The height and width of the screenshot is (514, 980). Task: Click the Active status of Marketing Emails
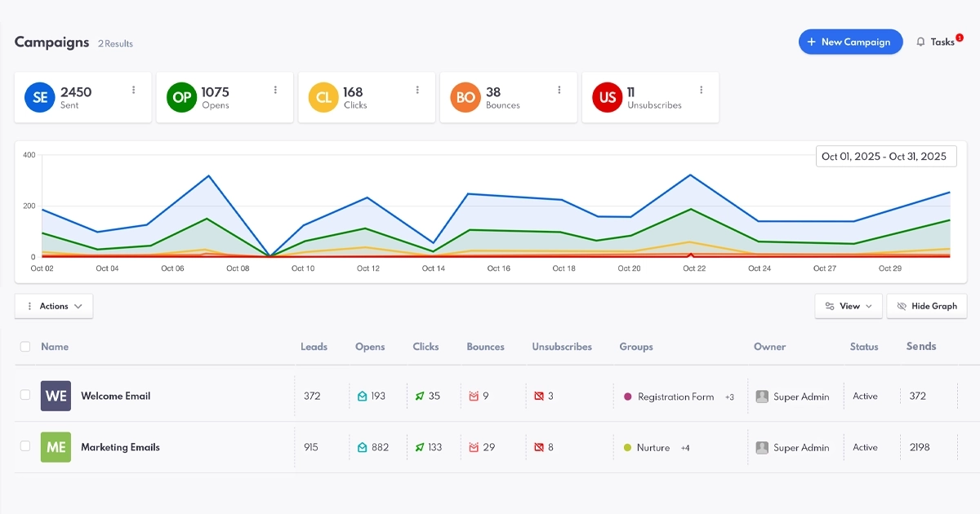[x=865, y=447]
